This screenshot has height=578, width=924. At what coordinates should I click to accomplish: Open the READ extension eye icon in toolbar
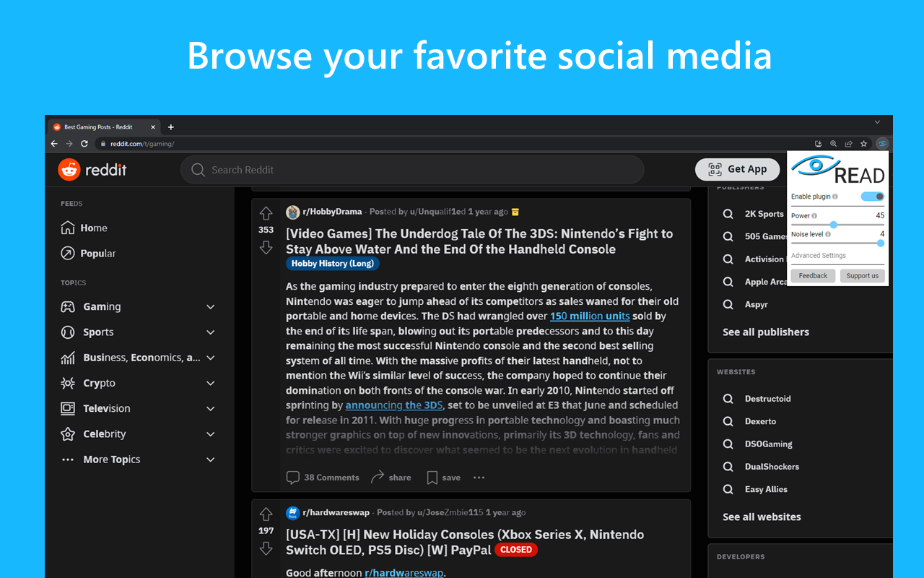point(882,144)
